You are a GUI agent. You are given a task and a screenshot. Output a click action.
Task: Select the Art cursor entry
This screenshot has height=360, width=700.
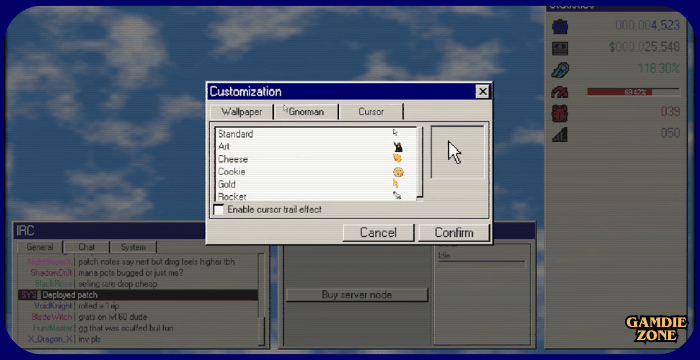(x=316, y=146)
